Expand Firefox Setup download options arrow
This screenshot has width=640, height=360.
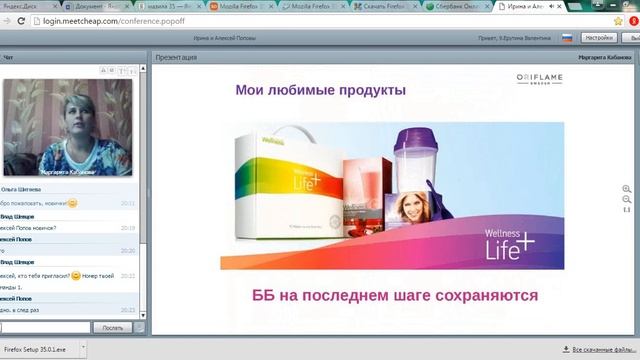83,348
